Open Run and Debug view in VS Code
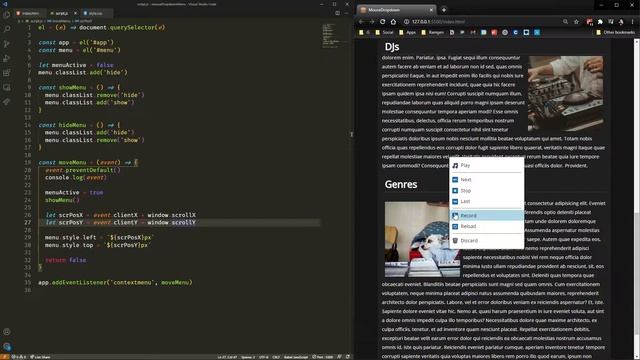The height and width of the screenshot is (360, 640). pyautogui.click(x=7, y=58)
